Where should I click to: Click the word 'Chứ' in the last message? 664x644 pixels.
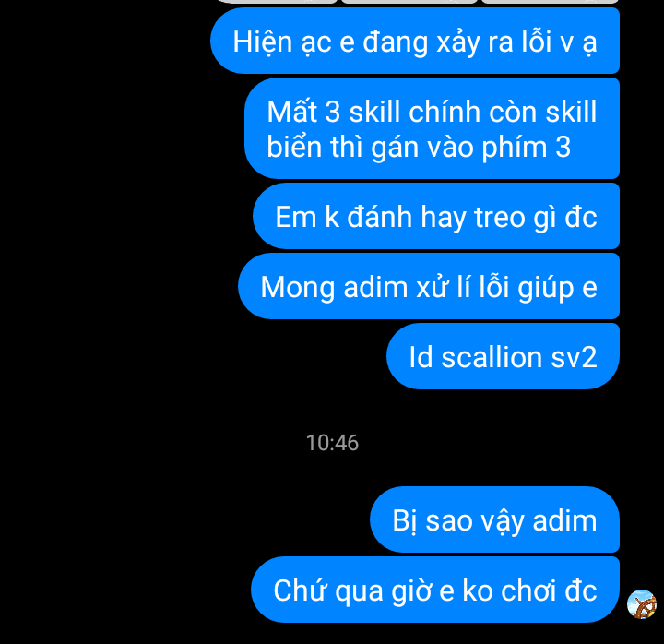[x=301, y=590]
